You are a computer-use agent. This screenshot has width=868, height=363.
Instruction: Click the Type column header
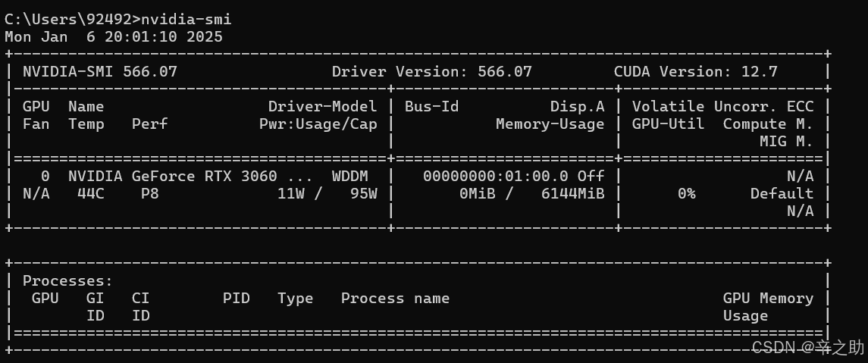[296, 299]
